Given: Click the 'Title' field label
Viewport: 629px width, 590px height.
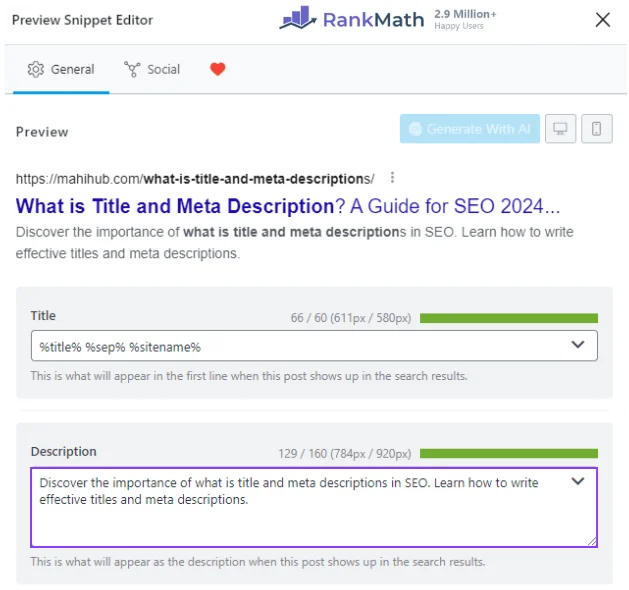Looking at the screenshot, I should tap(43, 316).
